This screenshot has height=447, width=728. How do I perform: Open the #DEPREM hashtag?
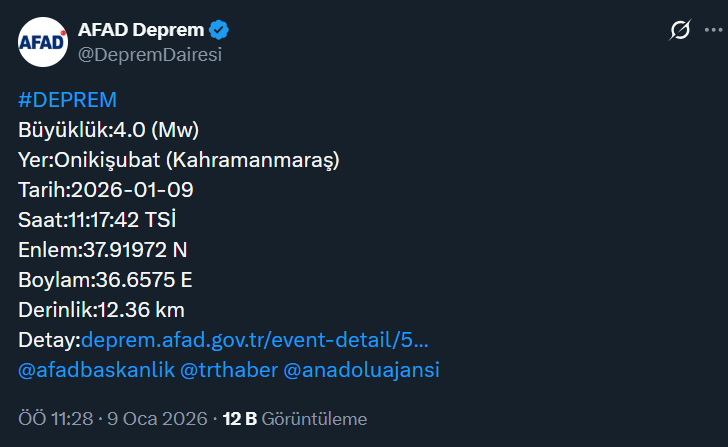[x=67, y=100]
